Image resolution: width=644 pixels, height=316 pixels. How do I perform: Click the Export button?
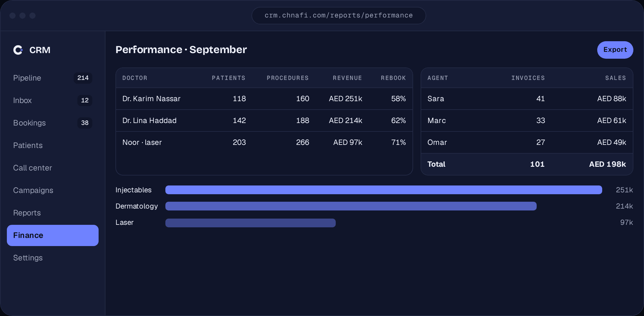[x=615, y=50]
